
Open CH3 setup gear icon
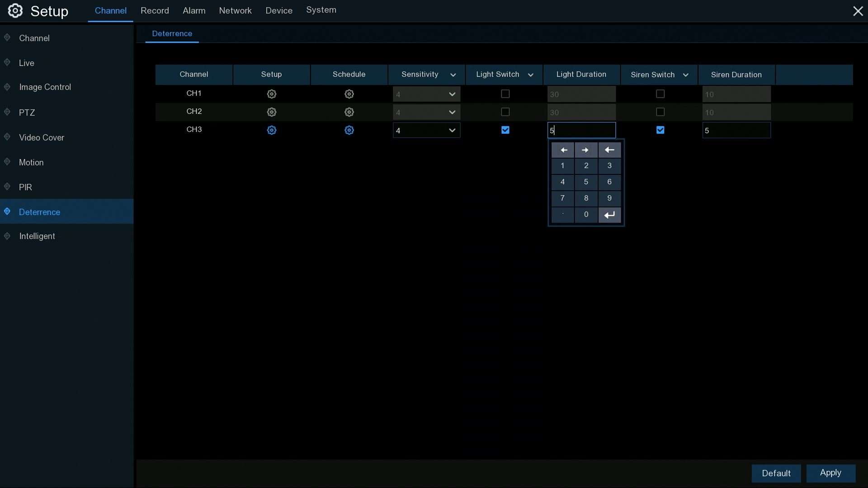(271, 130)
